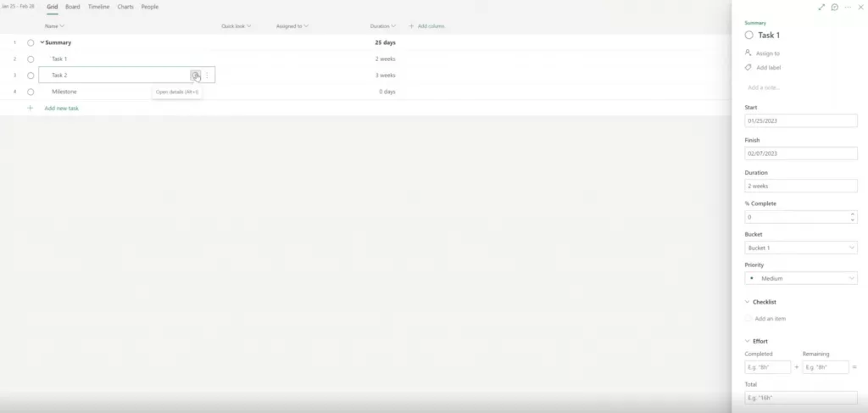Click Add an item in Checklist
The image size is (868, 413).
pos(770,318)
